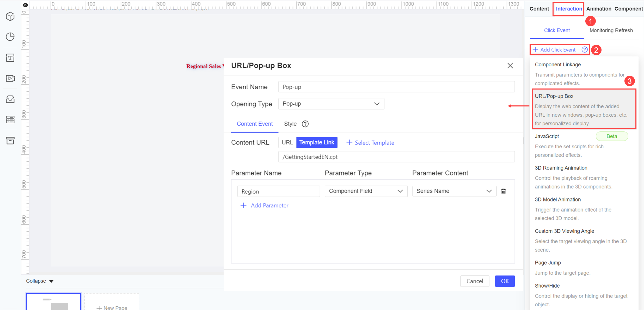
Task: Click the Region parameter name field
Action: 279,191
